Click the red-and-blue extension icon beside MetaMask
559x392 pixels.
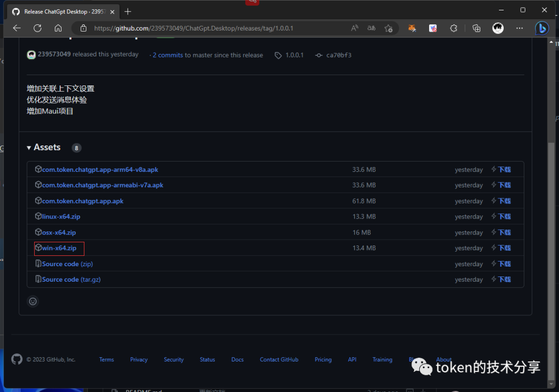coord(433,28)
